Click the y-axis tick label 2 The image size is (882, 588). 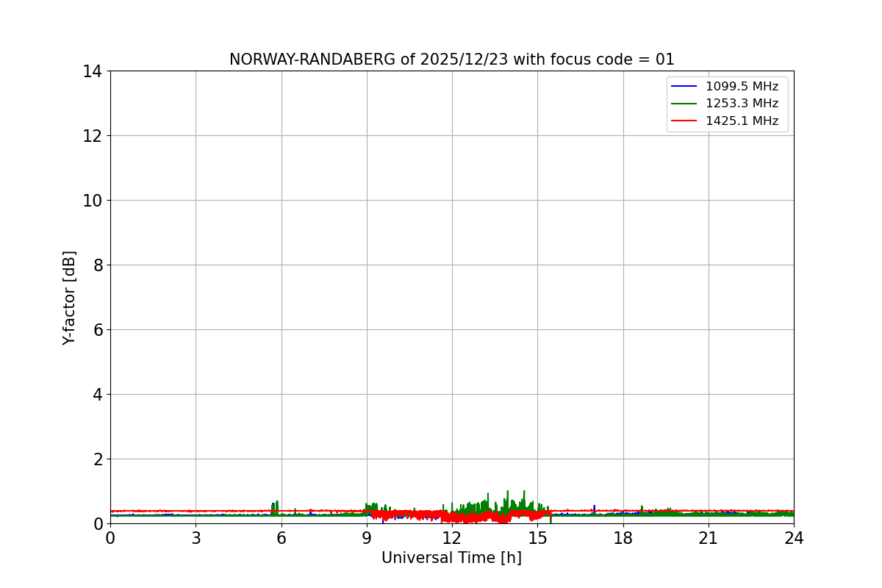tap(97, 459)
